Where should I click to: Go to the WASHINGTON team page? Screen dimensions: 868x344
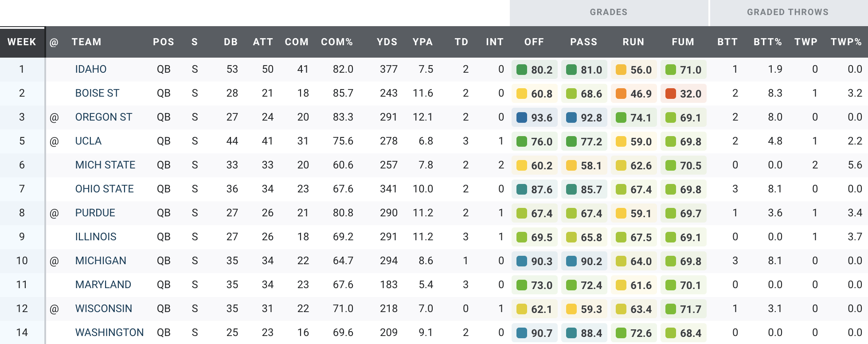[x=109, y=332]
